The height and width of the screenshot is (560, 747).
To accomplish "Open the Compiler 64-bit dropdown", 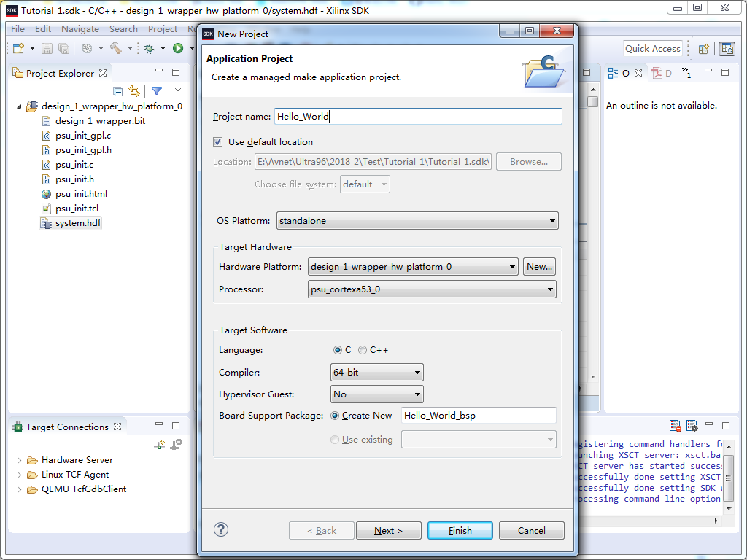I will [377, 373].
